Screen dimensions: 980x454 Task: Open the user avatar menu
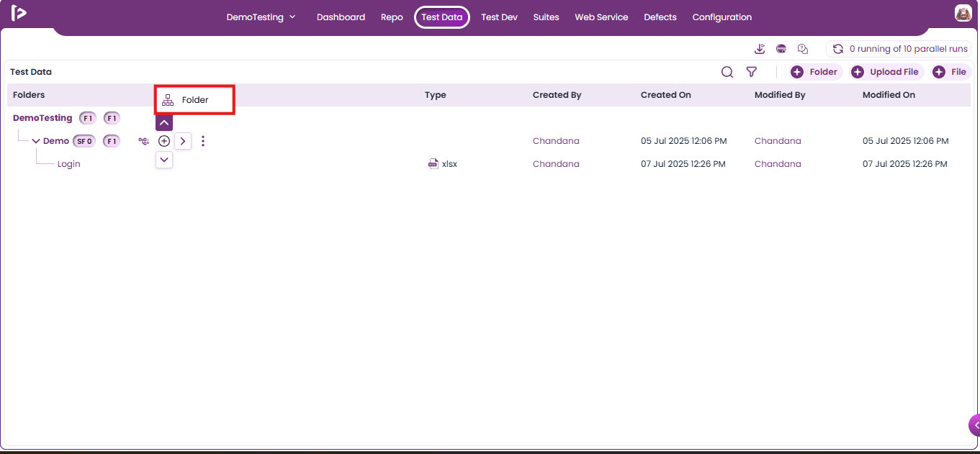[x=963, y=13]
